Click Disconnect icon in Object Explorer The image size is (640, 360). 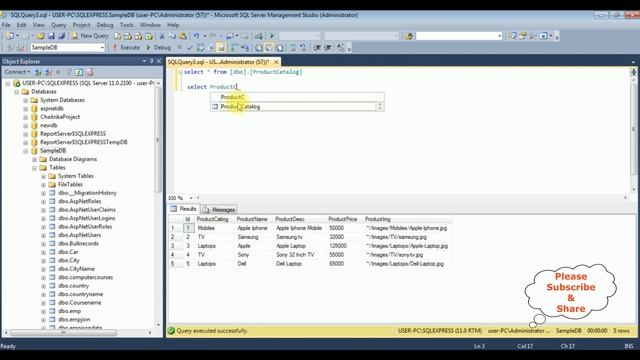pyautogui.click(x=49, y=72)
